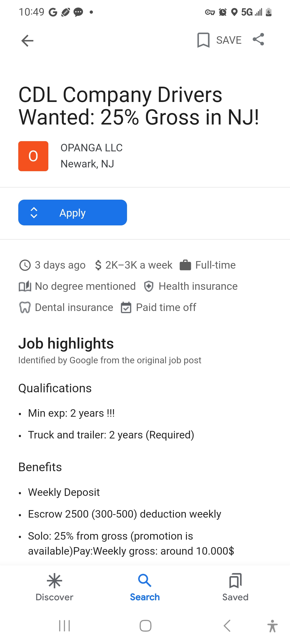Tap the Apply button

[x=73, y=213]
